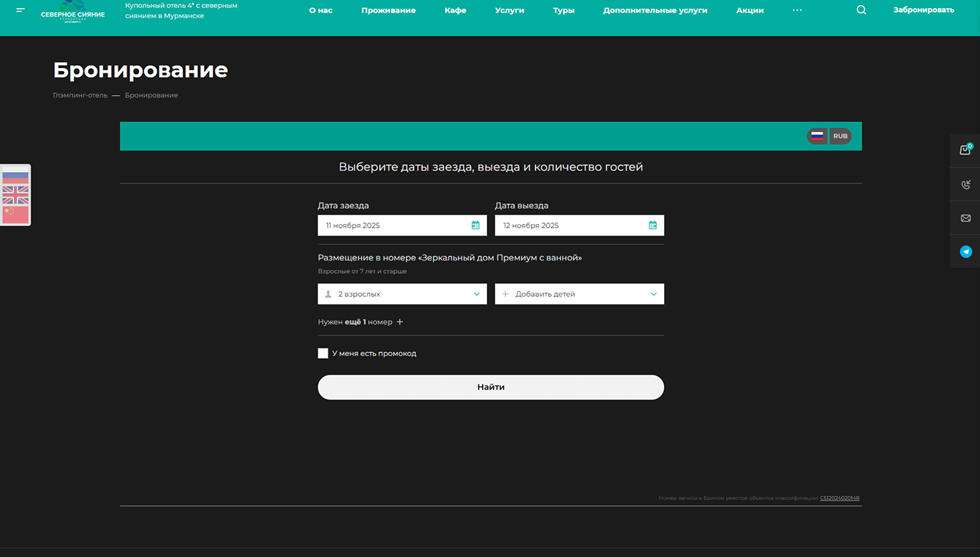This screenshot has height=557, width=980.
Task: Open the C512024020148 registry link
Action: pyautogui.click(x=840, y=498)
